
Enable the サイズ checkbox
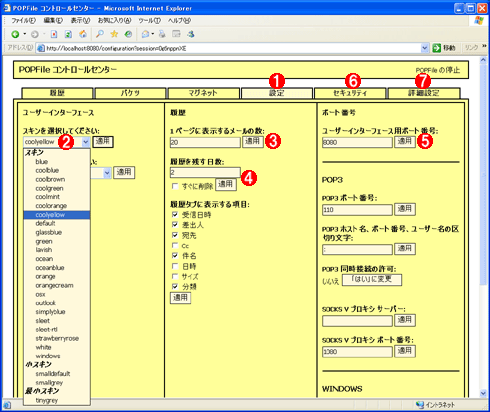(x=175, y=276)
